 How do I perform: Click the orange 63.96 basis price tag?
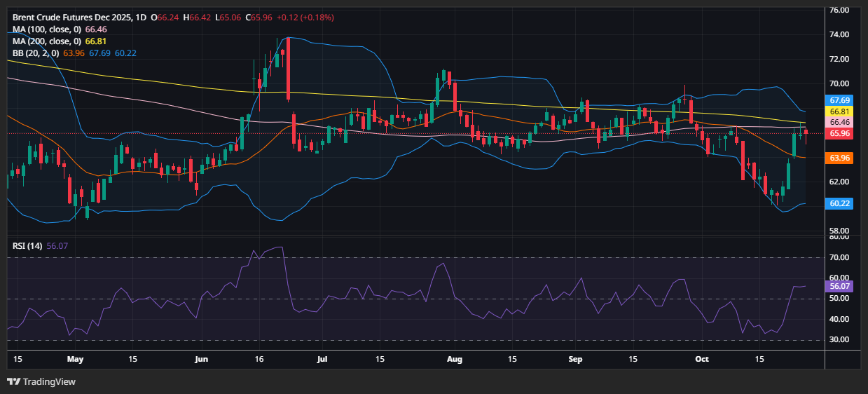click(x=839, y=158)
